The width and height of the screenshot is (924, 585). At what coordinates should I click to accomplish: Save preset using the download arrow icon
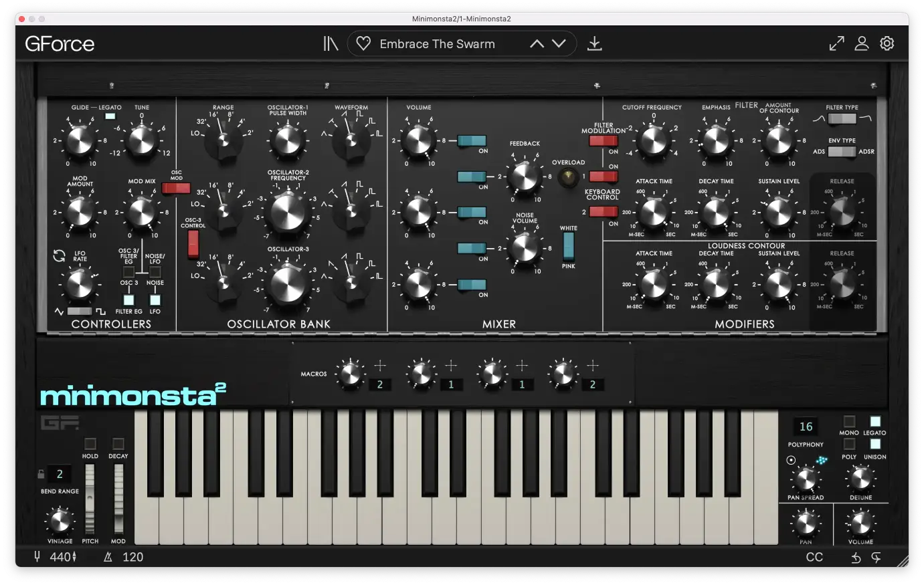point(594,43)
